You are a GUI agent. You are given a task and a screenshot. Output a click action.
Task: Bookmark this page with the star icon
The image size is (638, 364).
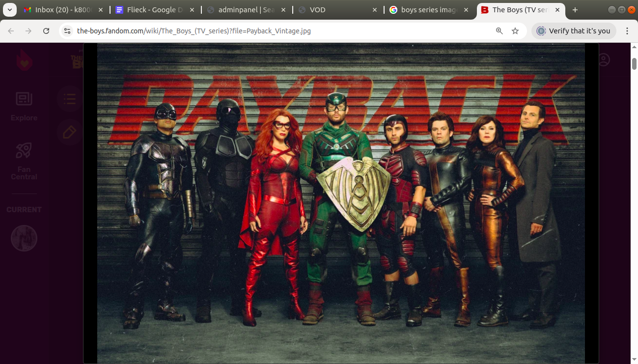coord(515,31)
